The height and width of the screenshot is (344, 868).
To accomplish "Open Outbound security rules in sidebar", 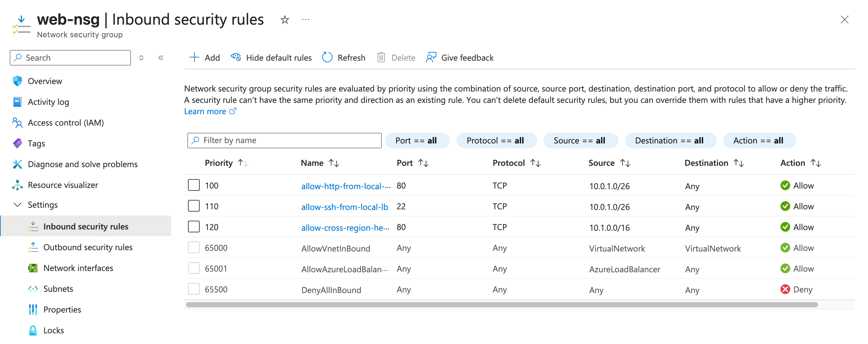I will [x=88, y=247].
